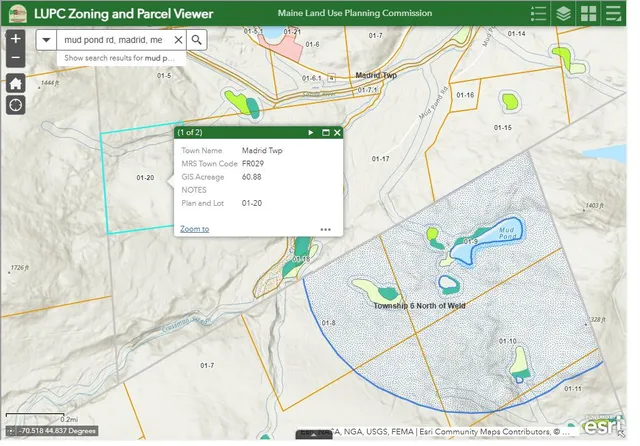Open the rightmost header widget icon
Screen dimensions: 640x446
point(614,14)
